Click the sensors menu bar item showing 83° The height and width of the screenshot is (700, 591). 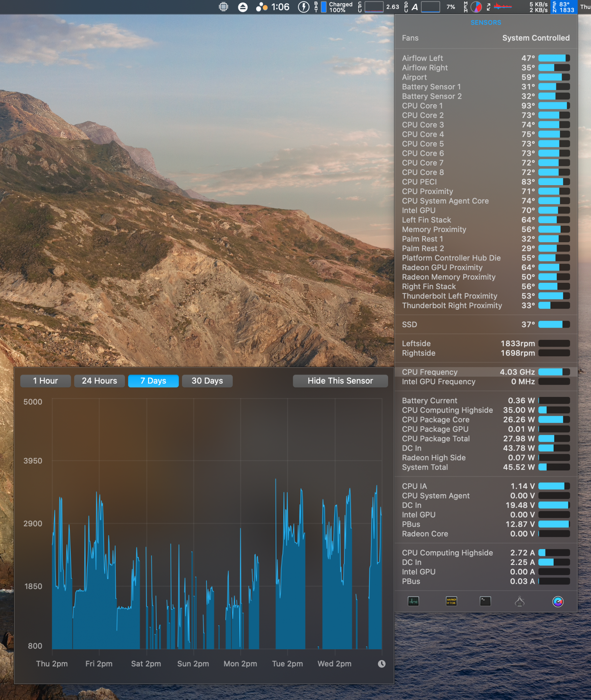click(x=563, y=7)
